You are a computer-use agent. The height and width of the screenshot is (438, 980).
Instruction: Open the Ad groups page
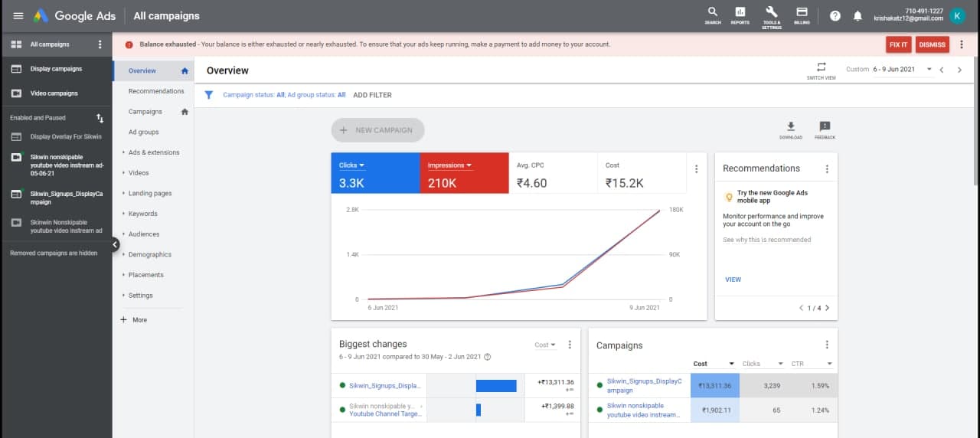click(x=143, y=132)
